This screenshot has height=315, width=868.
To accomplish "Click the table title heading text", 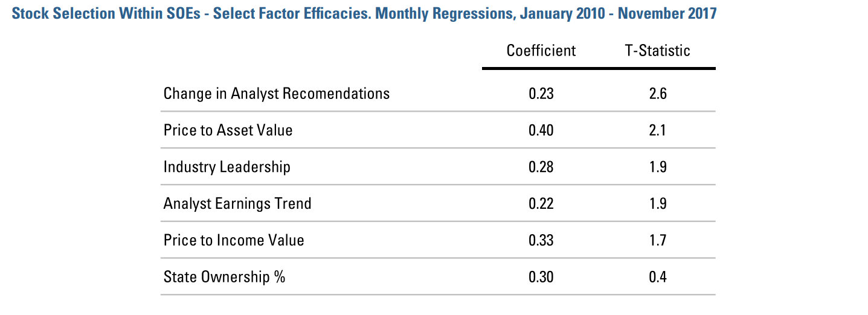I will tap(364, 13).
